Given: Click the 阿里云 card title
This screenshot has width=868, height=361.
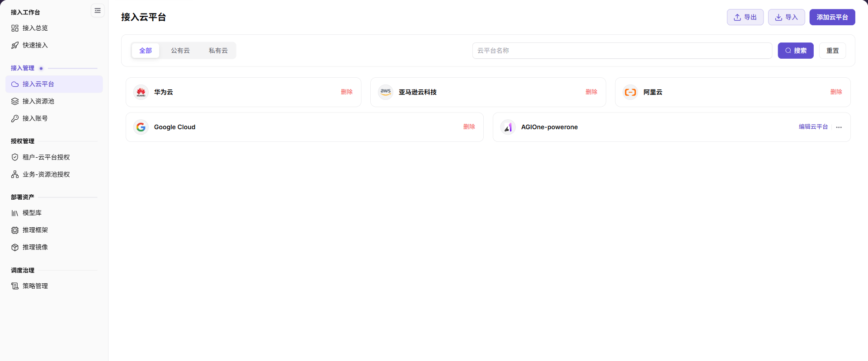Looking at the screenshot, I should click(653, 92).
